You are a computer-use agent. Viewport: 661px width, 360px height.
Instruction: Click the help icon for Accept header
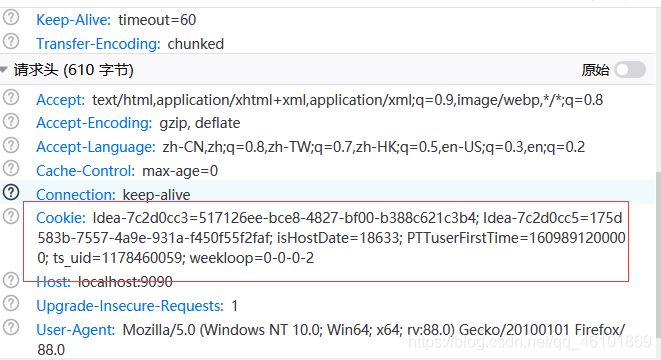(x=11, y=97)
